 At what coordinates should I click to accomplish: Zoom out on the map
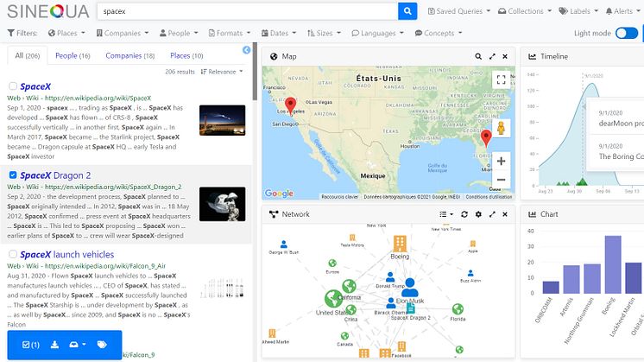click(x=501, y=180)
